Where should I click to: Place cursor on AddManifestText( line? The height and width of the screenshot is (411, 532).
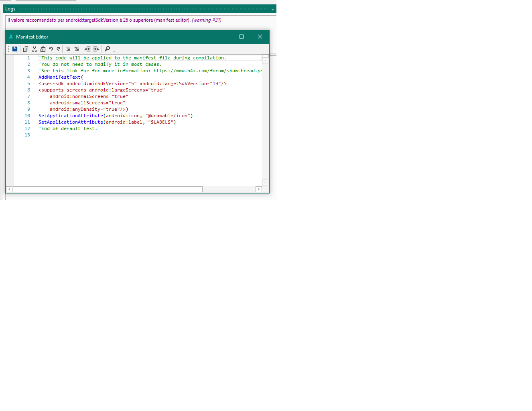click(61, 77)
